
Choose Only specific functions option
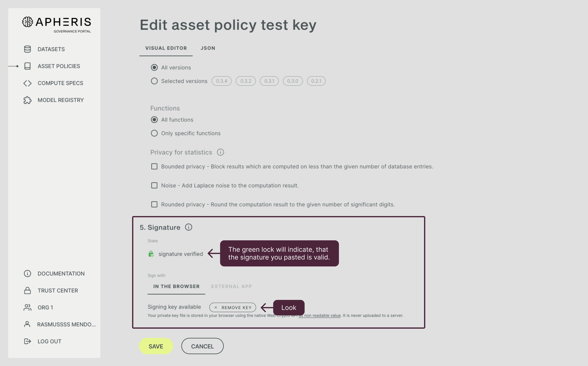[154, 133]
